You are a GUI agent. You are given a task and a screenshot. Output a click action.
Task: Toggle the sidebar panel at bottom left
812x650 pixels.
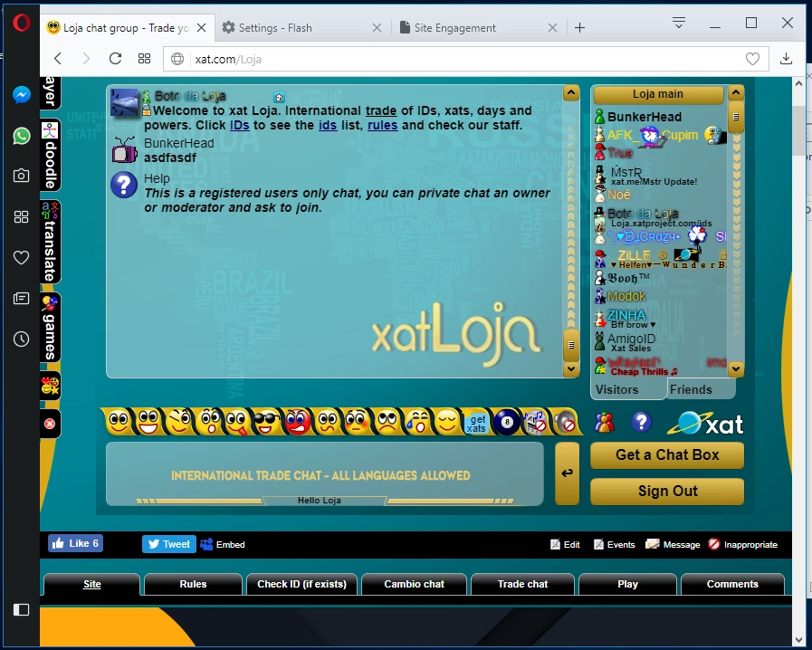tap(21, 609)
